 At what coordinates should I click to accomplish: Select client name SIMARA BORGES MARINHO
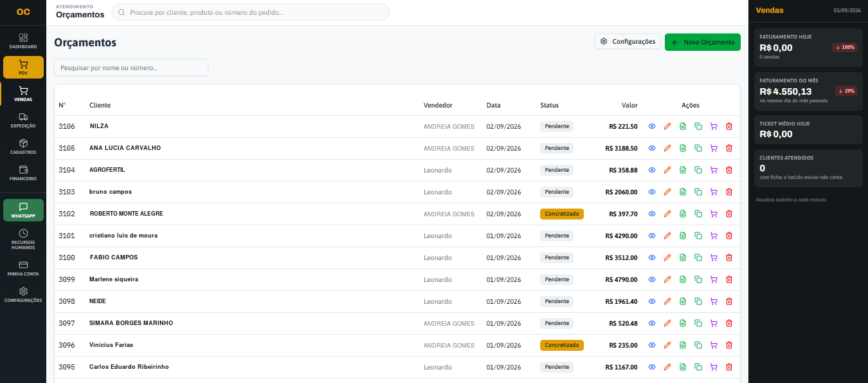point(131,323)
